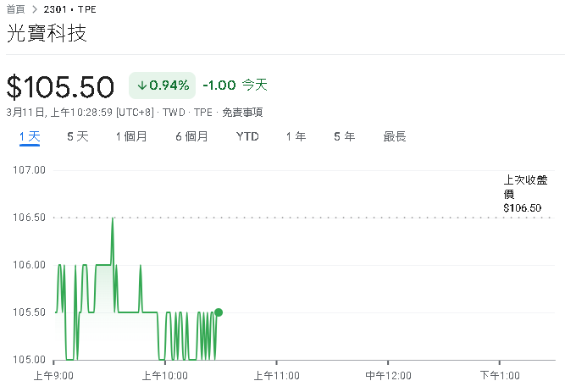
Task: Switch to the 1 個月 range tab
Action: pyautogui.click(x=131, y=136)
